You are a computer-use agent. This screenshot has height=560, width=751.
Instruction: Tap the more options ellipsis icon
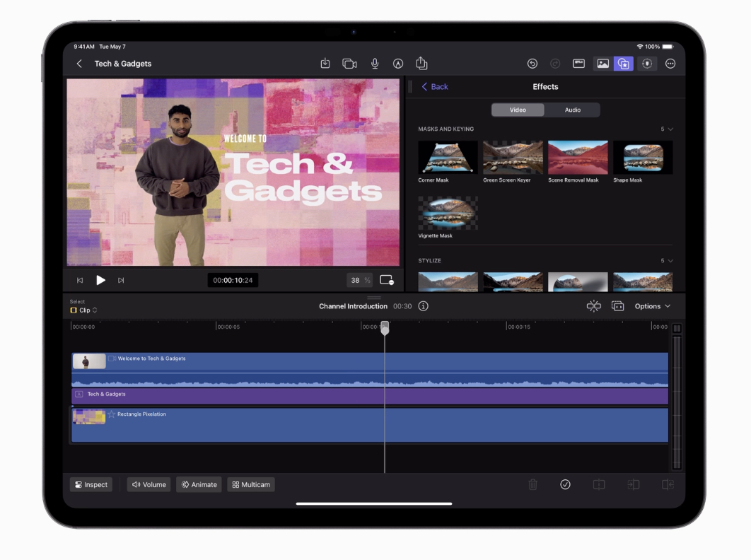pos(670,64)
